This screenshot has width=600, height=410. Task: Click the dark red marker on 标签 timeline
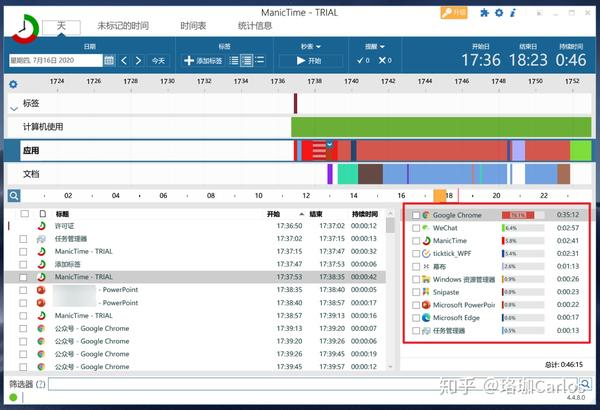coord(295,103)
